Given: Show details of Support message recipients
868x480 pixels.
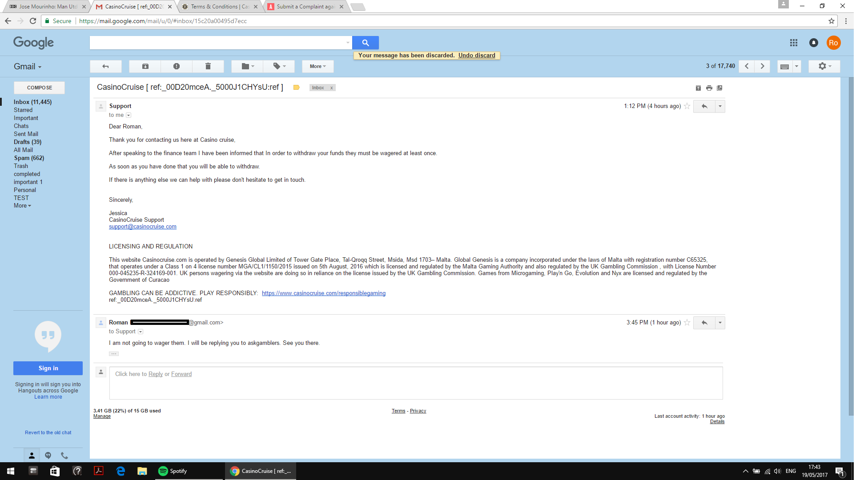Looking at the screenshot, I should point(129,115).
